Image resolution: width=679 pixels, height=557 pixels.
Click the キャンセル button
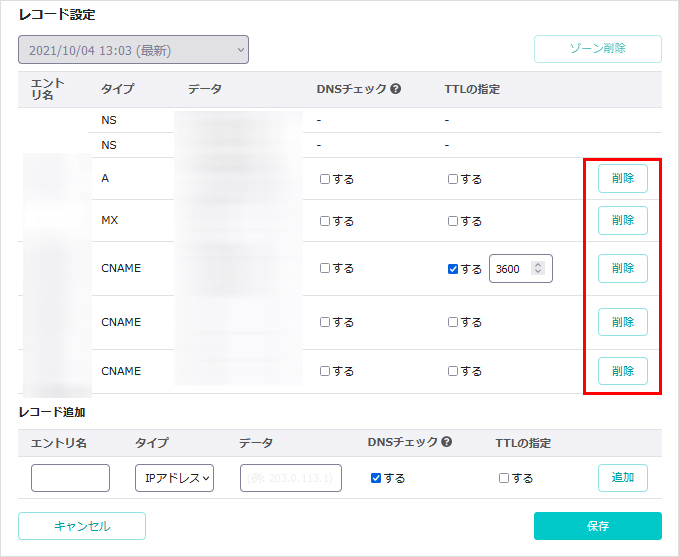coord(82,526)
